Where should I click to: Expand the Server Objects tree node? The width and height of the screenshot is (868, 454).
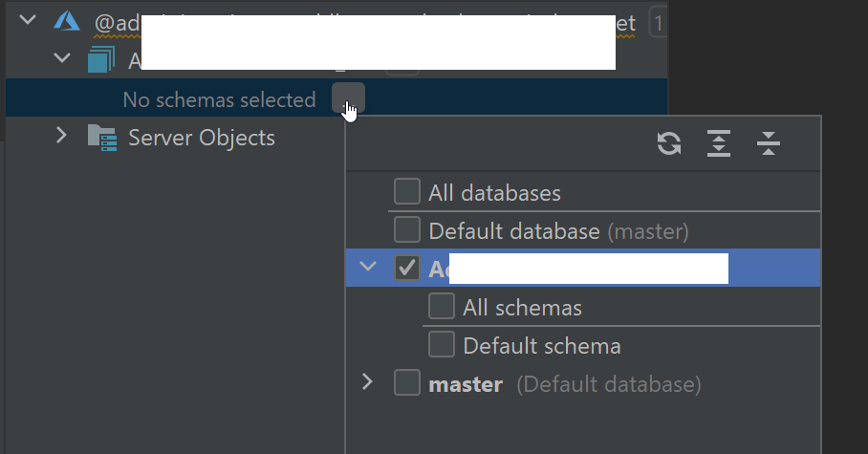pyautogui.click(x=62, y=137)
